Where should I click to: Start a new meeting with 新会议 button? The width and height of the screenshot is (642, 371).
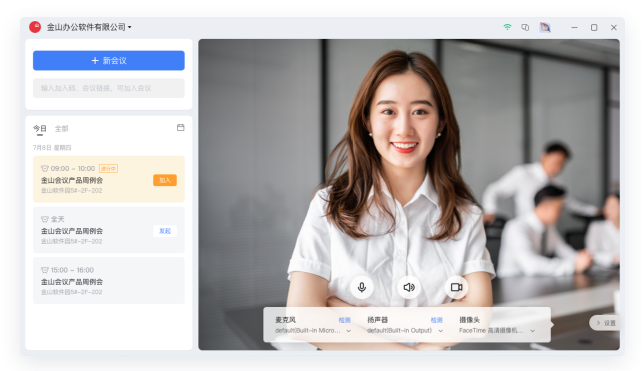tap(109, 61)
